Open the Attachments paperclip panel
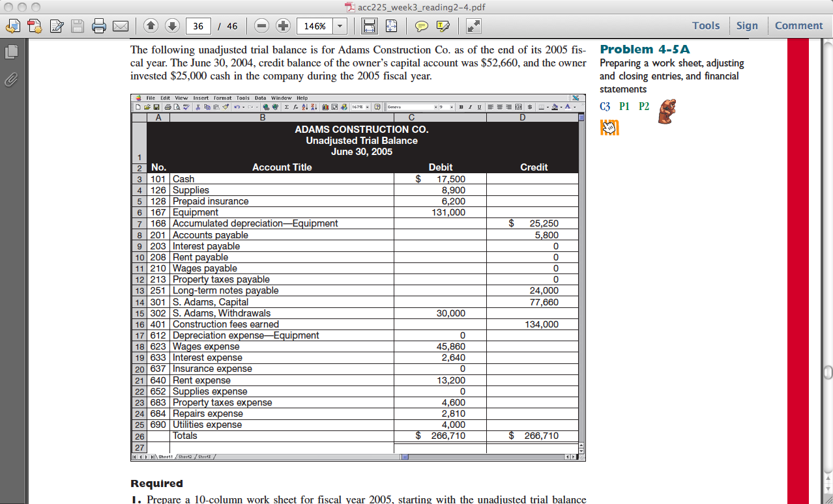833x504 pixels. point(10,81)
